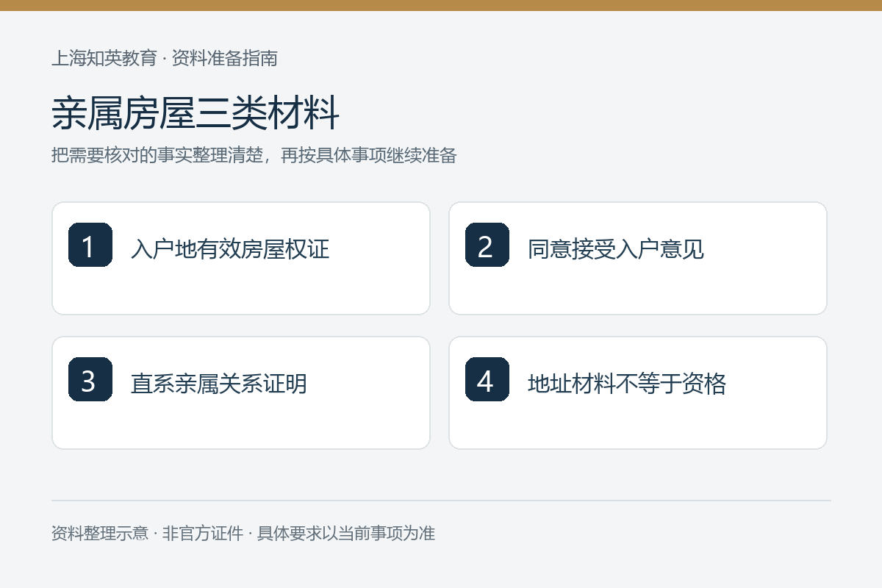Select 资料准备指南 in the header line
The height and width of the screenshot is (588, 882).
click(225, 59)
